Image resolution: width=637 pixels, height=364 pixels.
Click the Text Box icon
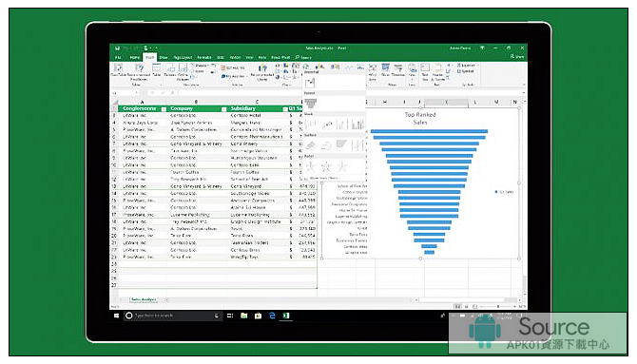(425, 71)
